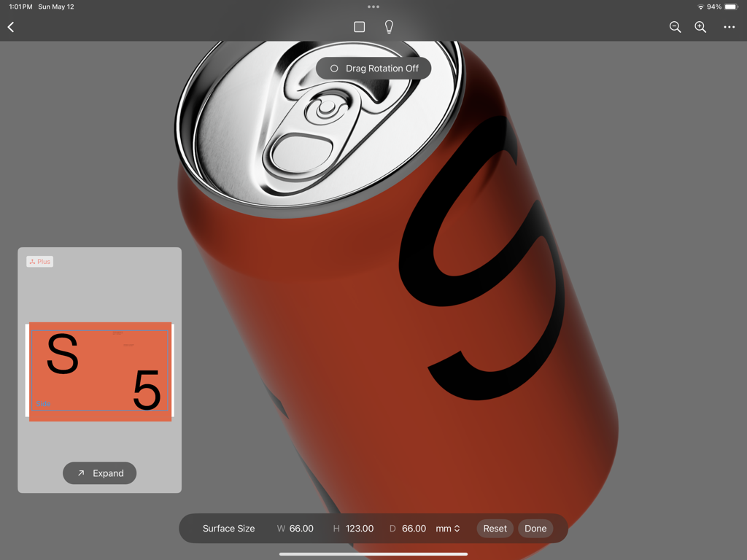The image size is (747, 560).
Task: Tap Expand to open the design editor
Action: click(99, 472)
